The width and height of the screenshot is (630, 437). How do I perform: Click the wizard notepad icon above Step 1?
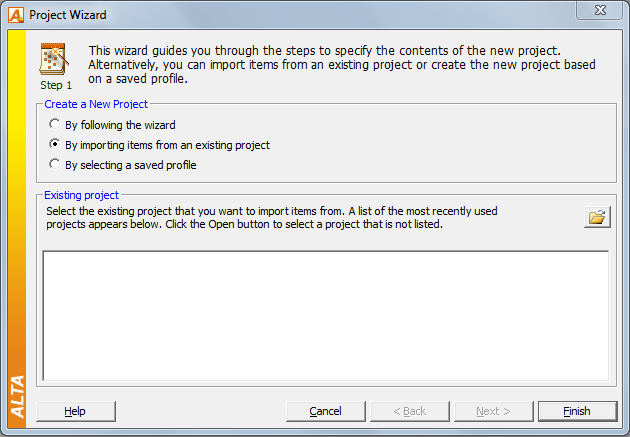point(54,59)
